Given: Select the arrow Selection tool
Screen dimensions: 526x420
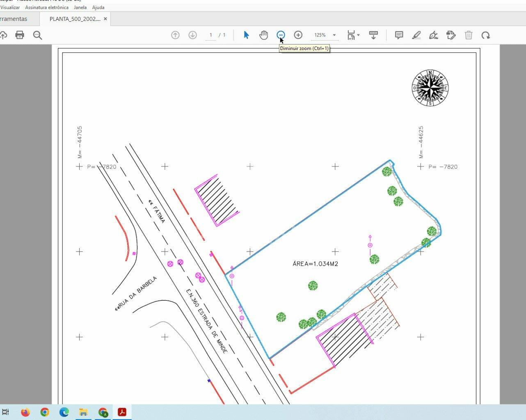Looking at the screenshot, I should (246, 35).
